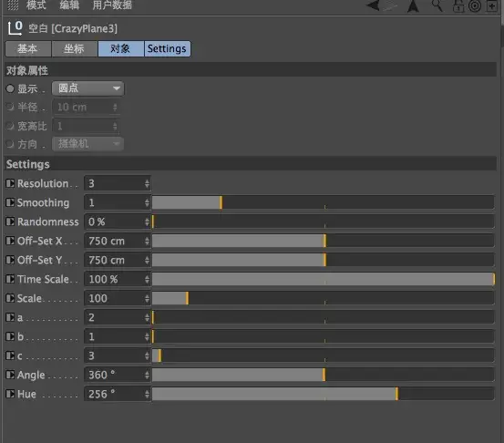Click keyframe icon for parameter a

(10, 317)
